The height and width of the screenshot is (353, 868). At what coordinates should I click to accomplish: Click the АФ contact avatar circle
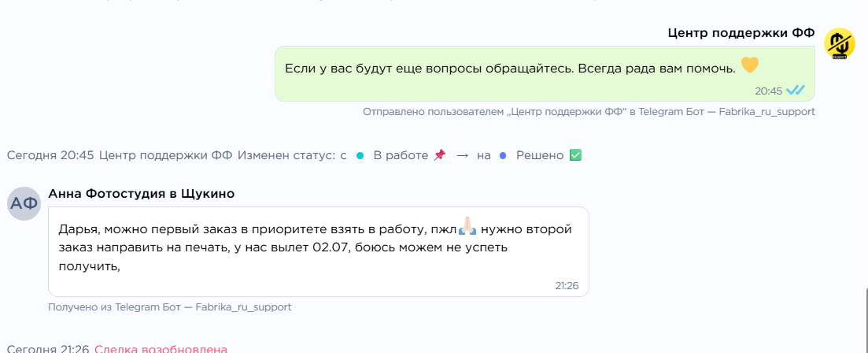[x=24, y=204]
